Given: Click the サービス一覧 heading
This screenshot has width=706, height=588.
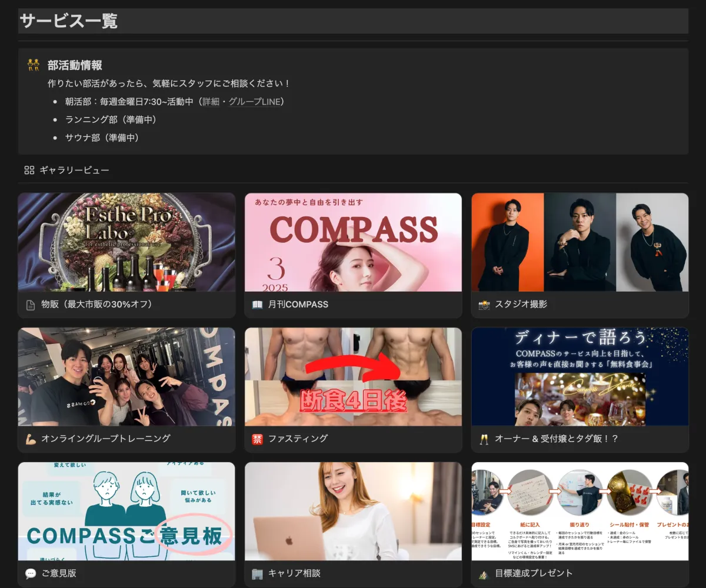Looking at the screenshot, I should (69, 21).
